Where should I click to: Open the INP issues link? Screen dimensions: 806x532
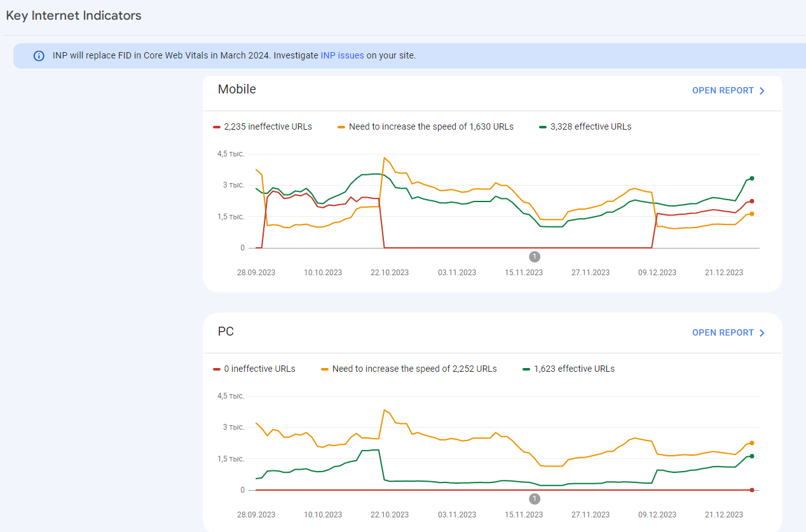click(342, 55)
